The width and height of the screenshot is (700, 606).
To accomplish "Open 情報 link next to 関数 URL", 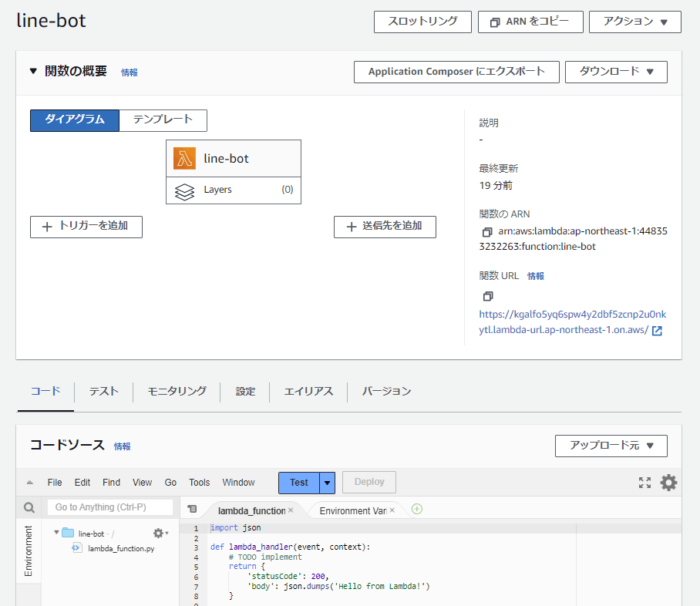I will [x=536, y=276].
